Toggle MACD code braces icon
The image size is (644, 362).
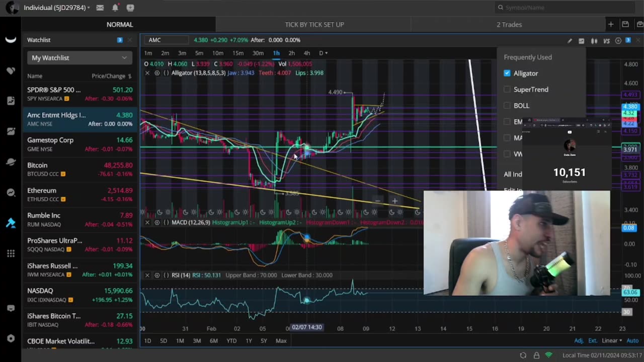pyautogui.click(x=166, y=222)
